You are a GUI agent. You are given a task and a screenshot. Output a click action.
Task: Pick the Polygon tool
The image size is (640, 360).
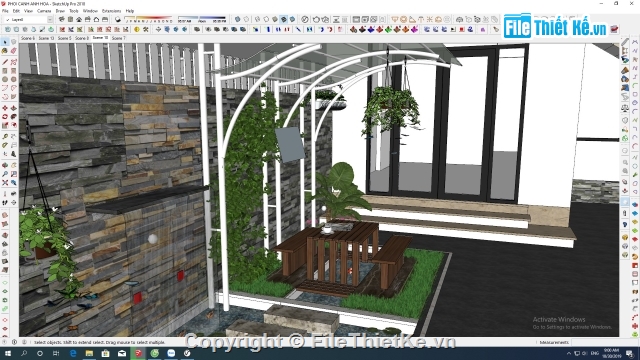(13, 79)
